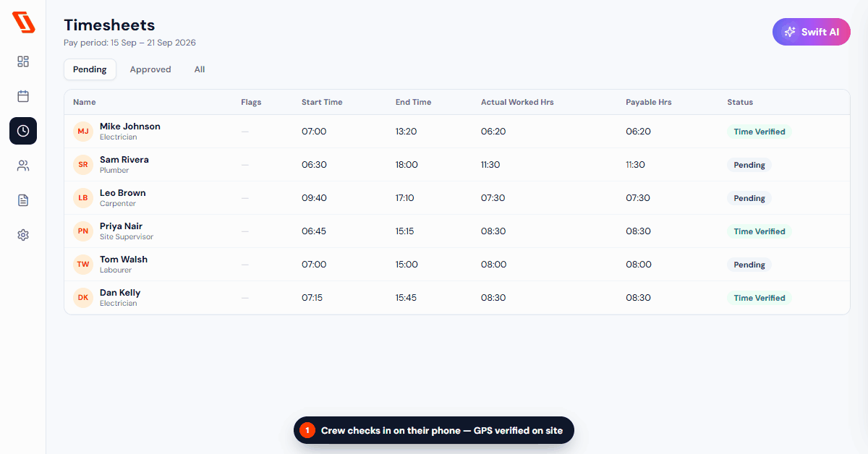This screenshot has width=868, height=454.
Task: Click the Electrician role under Mike Johnson
Action: pyautogui.click(x=118, y=137)
